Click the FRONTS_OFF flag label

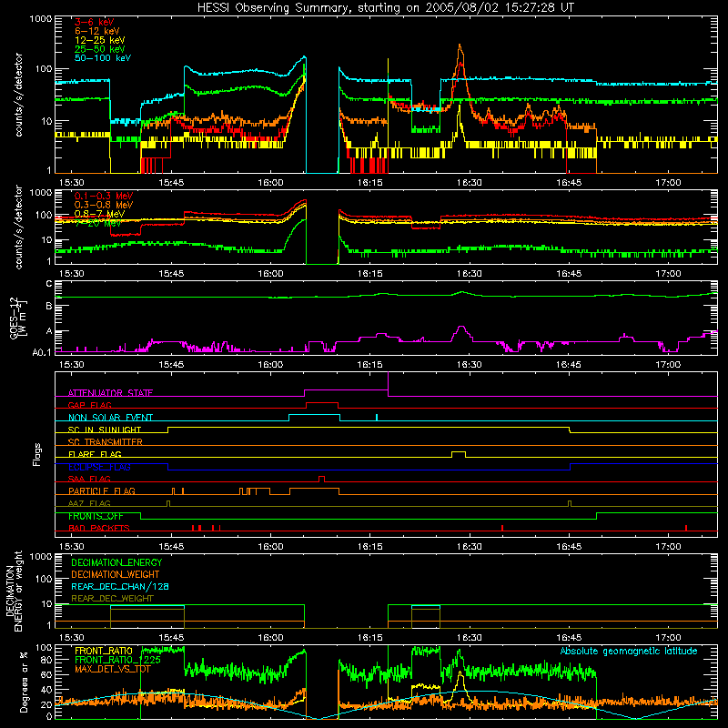point(96,516)
